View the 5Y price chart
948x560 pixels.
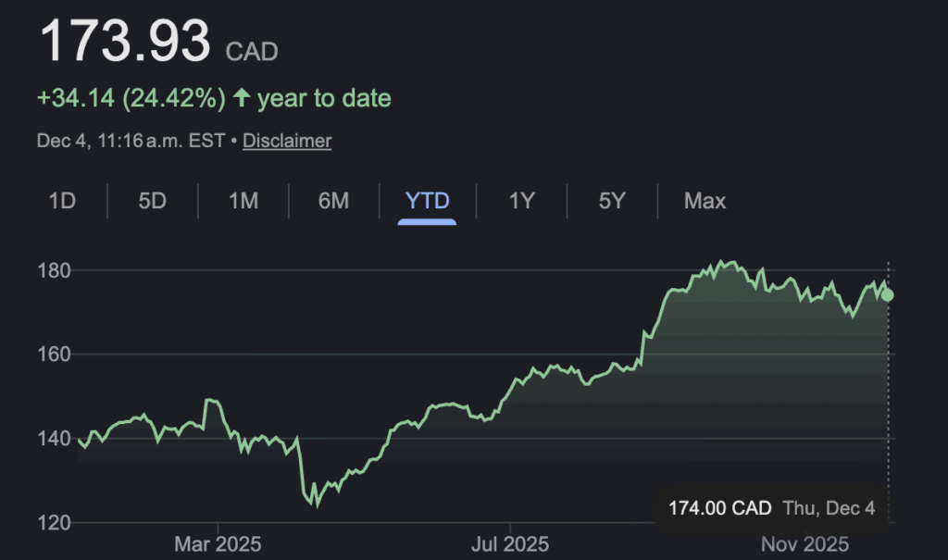point(612,200)
